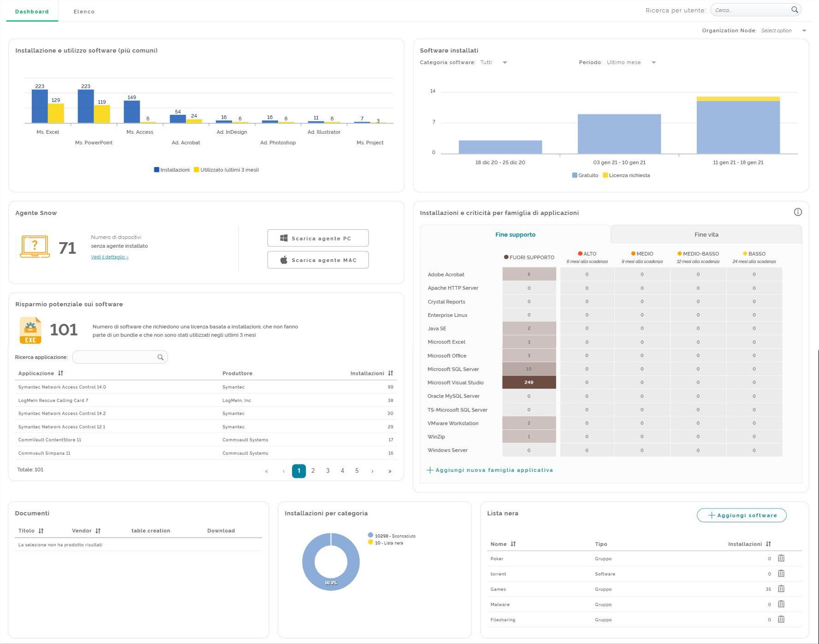Viewport: 819px width, 644px height.
Task: Toggle Utilizzato (ultimi 3 mesi) legend swatch
Action: point(196,170)
